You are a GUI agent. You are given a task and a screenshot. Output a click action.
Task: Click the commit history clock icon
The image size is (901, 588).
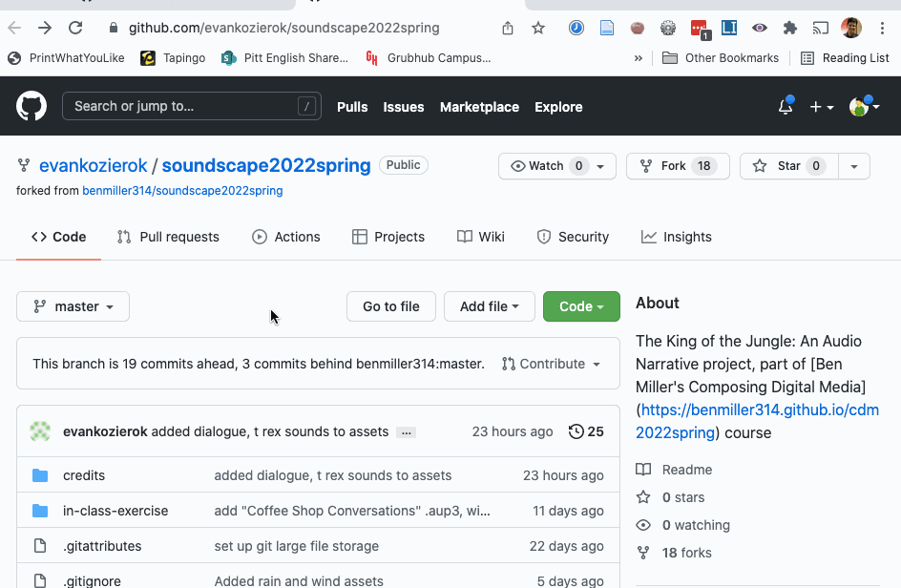point(576,431)
